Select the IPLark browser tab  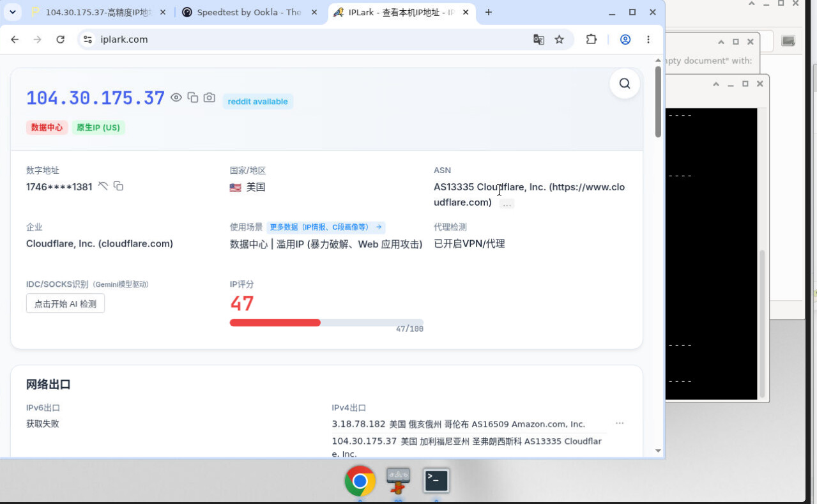[x=401, y=12]
